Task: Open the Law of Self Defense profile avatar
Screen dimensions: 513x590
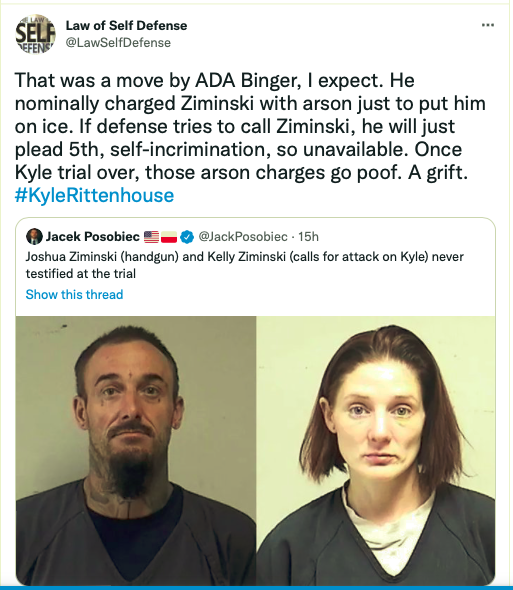Action: point(35,34)
